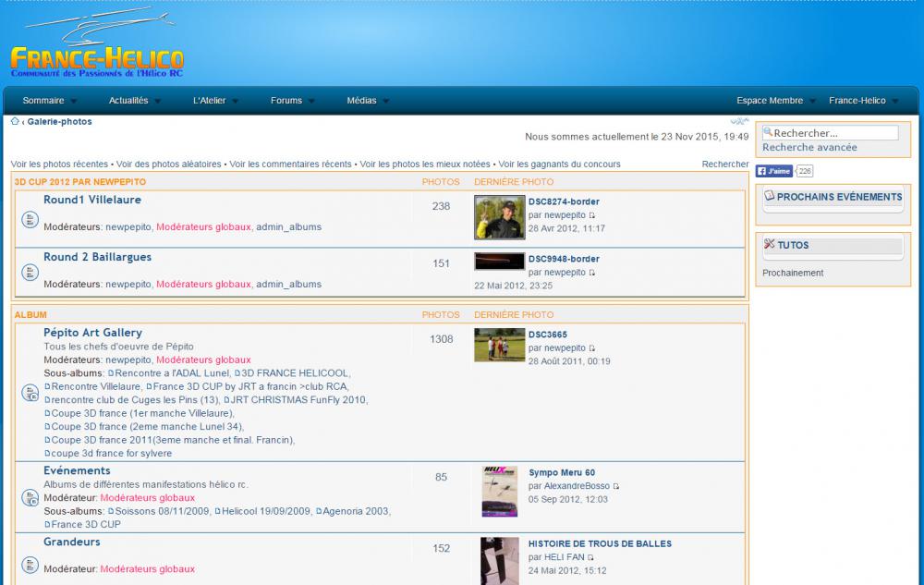924x585 pixels.
Task: Open the coupe 3d france for sylvere sub-album
Action: tap(112, 454)
